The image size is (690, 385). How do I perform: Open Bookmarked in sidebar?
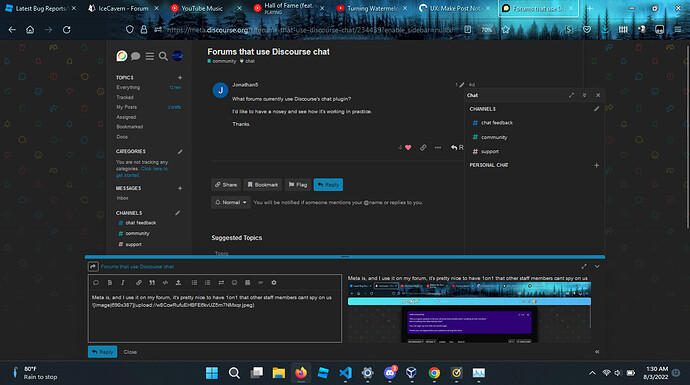[130, 127]
